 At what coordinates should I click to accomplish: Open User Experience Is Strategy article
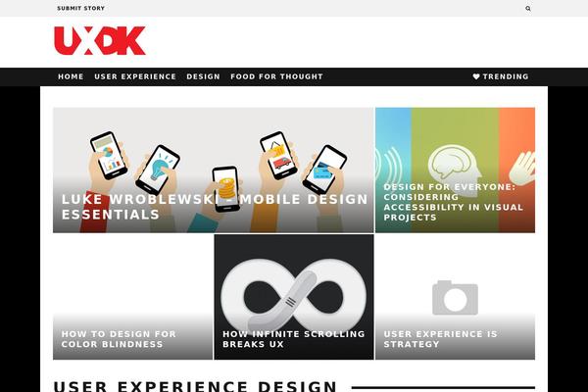pyautogui.click(x=440, y=339)
